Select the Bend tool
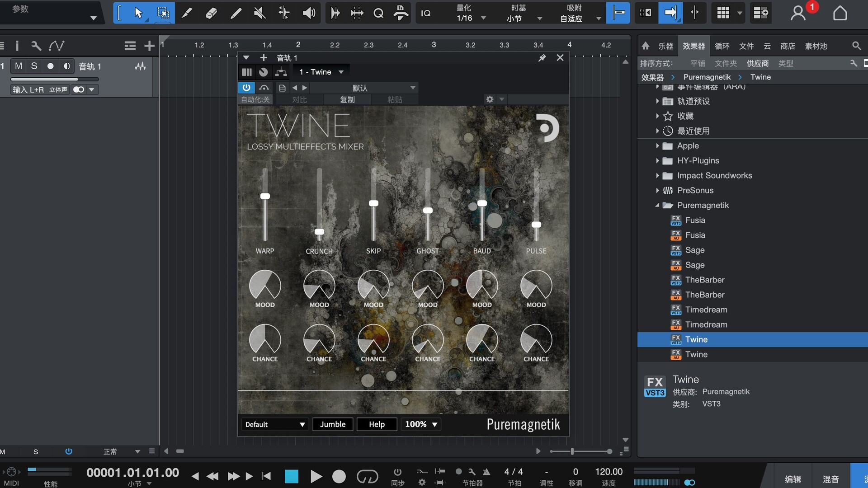 [284, 13]
